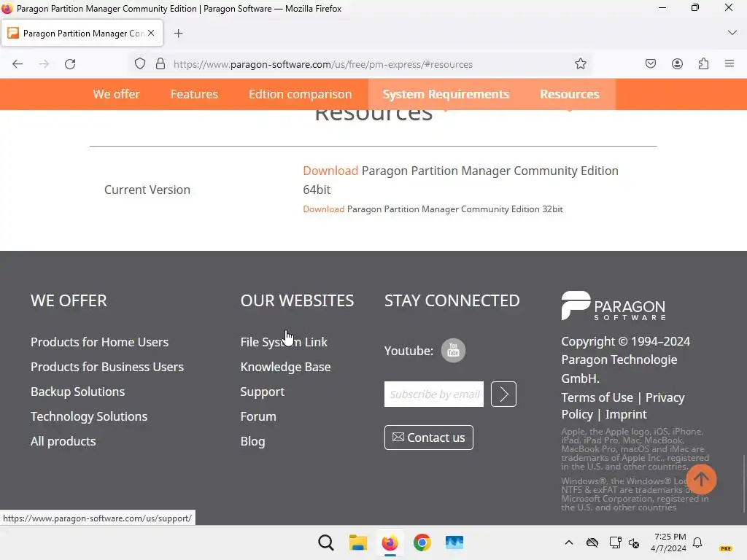
Task: Open File Explorer from the taskbar
Action: (357, 542)
